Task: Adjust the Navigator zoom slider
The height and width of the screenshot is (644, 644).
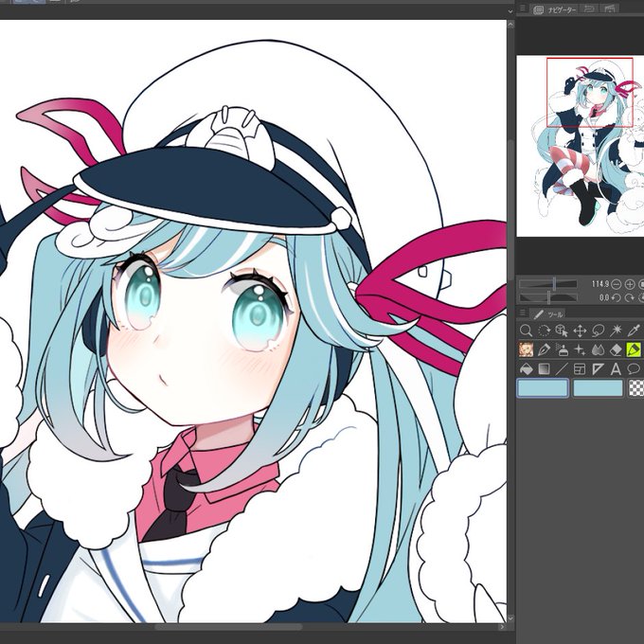Action: [x=548, y=284]
